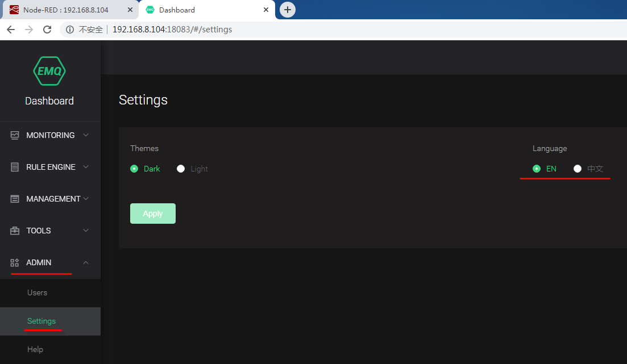Open MANAGEMENT via its sidebar icon
The image size is (627, 364).
pyautogui.click(x=14, y=199)
